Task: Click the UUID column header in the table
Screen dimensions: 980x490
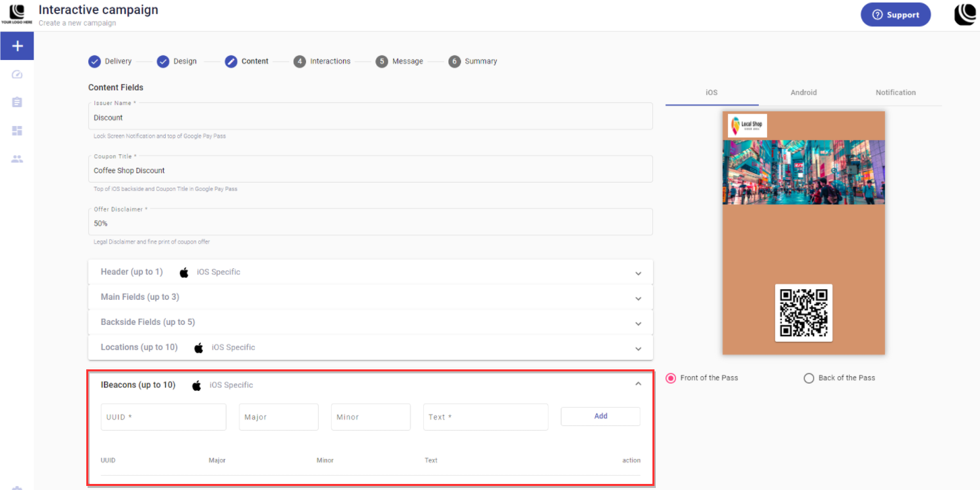Action: (x=108, y=460)
